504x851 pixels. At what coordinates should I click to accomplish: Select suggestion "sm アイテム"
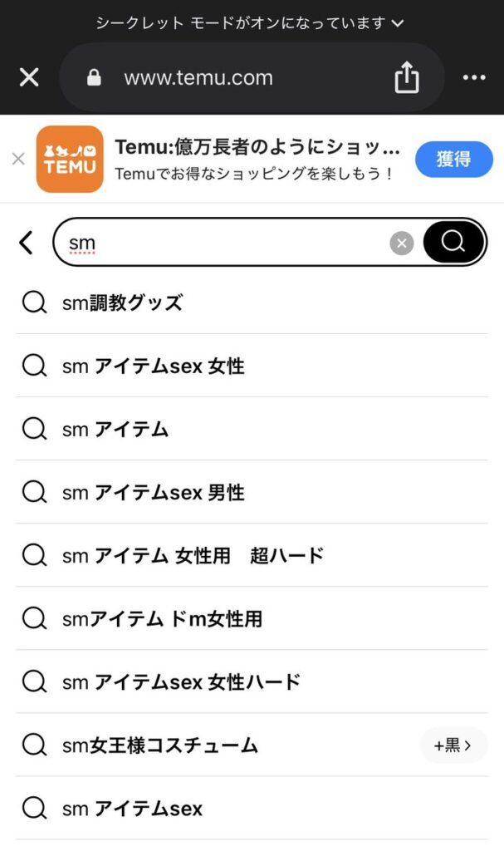[x=115, y=429]
